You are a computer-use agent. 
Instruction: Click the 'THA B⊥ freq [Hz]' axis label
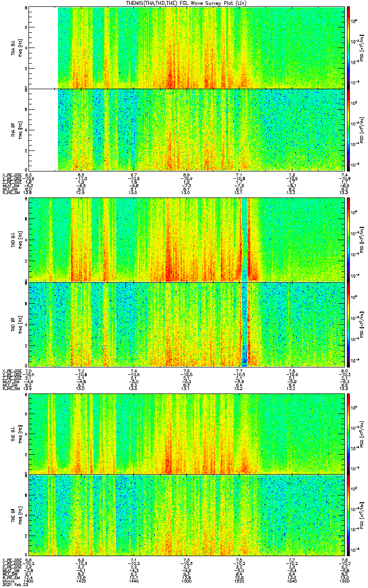[x=17, y=48]
